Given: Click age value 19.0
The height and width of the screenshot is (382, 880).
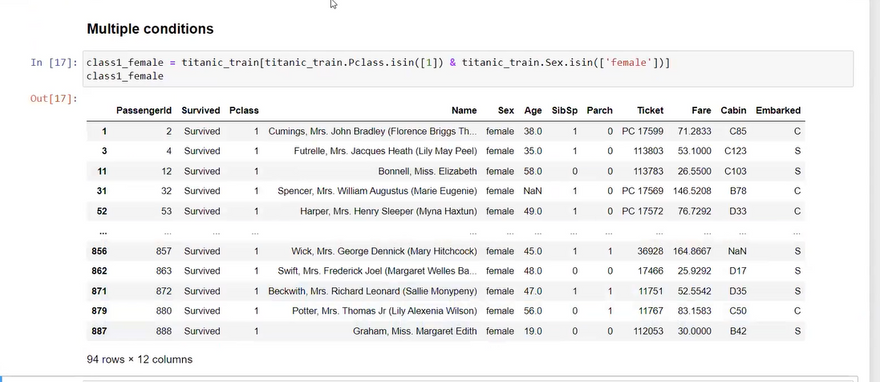Looking at the screenshot, I should coord(533,331).
